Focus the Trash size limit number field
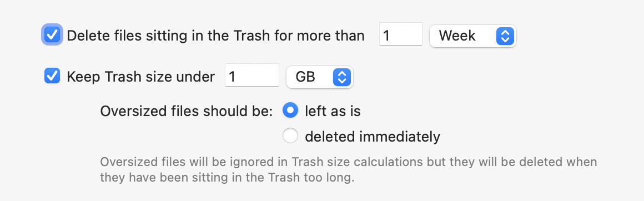The height and width of the screenshot is (201, 644). point(251,75)
